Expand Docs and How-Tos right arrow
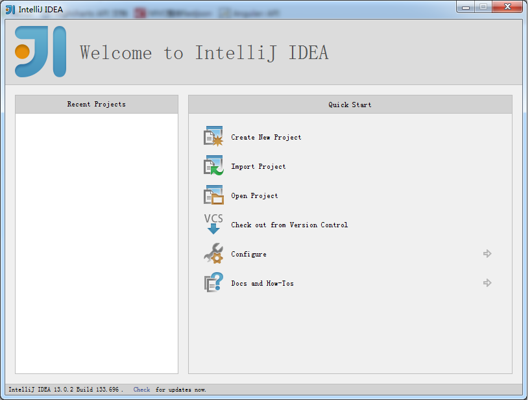532x400 pixels. (487, 283)
